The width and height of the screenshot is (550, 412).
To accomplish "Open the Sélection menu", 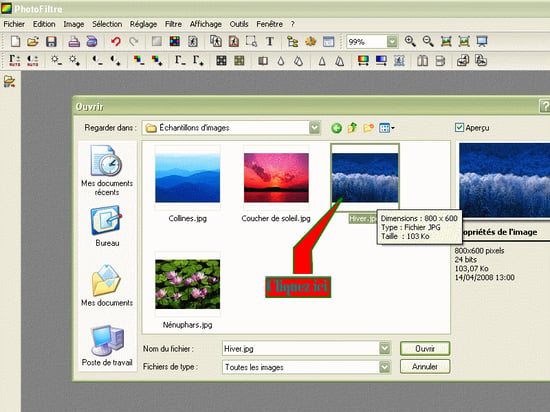I will (107, 24).
